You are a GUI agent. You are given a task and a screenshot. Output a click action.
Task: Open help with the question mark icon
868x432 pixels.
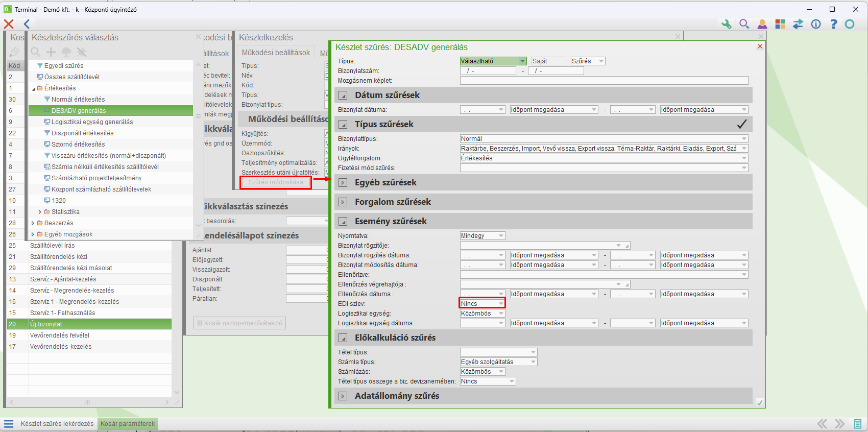[x=833, y=24]
